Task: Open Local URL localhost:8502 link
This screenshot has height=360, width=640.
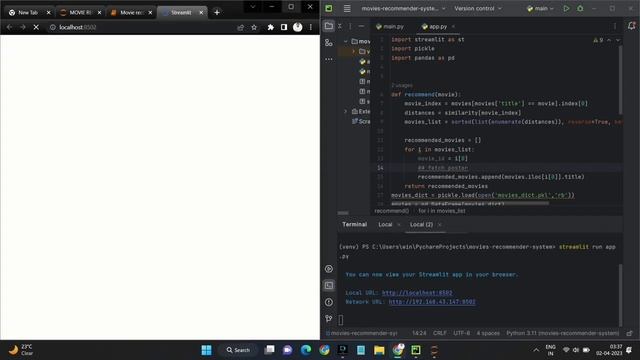Action: pos(417,293)
